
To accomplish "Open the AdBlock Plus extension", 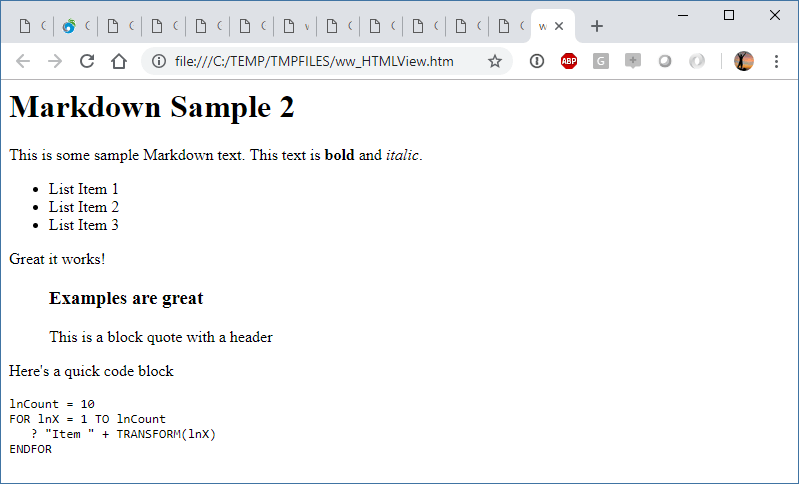I will (x=569, y=61).
